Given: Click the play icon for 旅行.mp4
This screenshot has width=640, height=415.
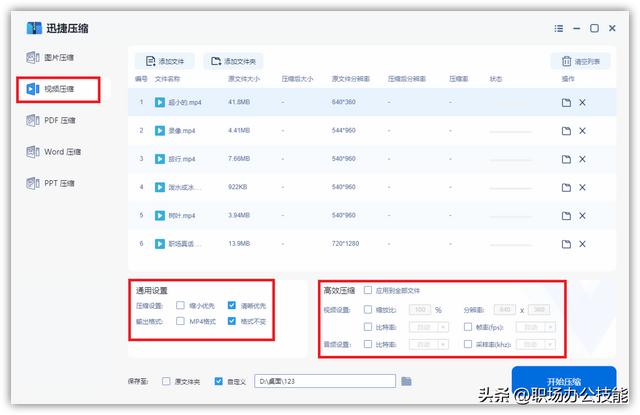Looking at the screenshot, I should (x=160, y=159).
